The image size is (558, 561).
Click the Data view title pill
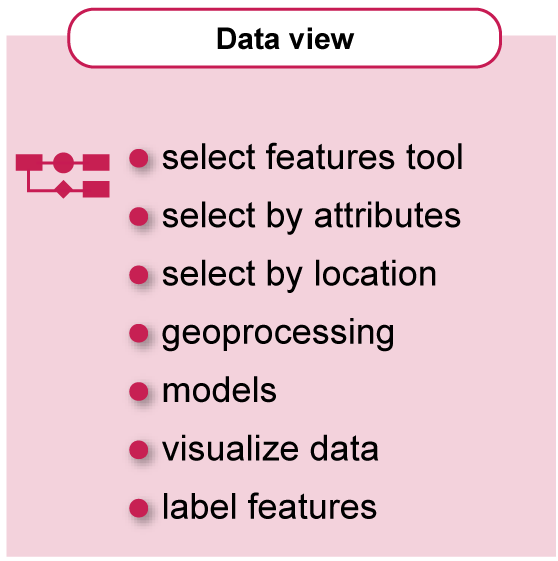285,38
